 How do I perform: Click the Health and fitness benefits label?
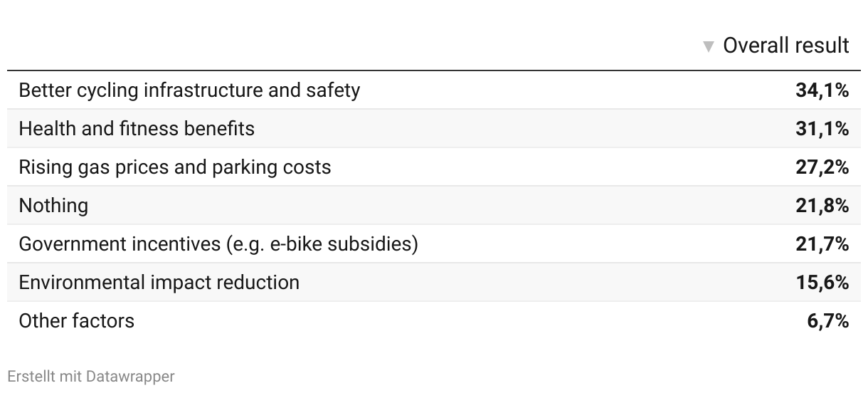[137, 129]
